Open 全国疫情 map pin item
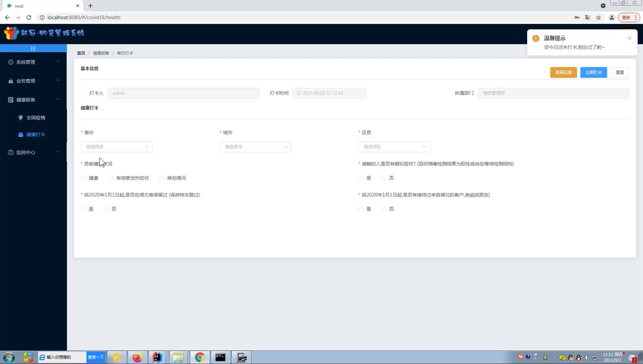Screen dimensions: 643x364 tap(35, 118)
